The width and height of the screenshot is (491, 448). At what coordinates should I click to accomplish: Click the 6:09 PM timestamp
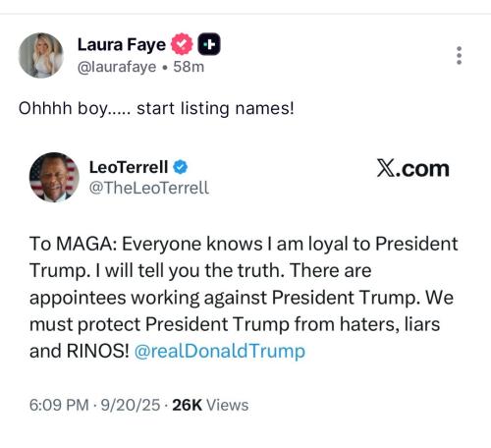point(59,405)
